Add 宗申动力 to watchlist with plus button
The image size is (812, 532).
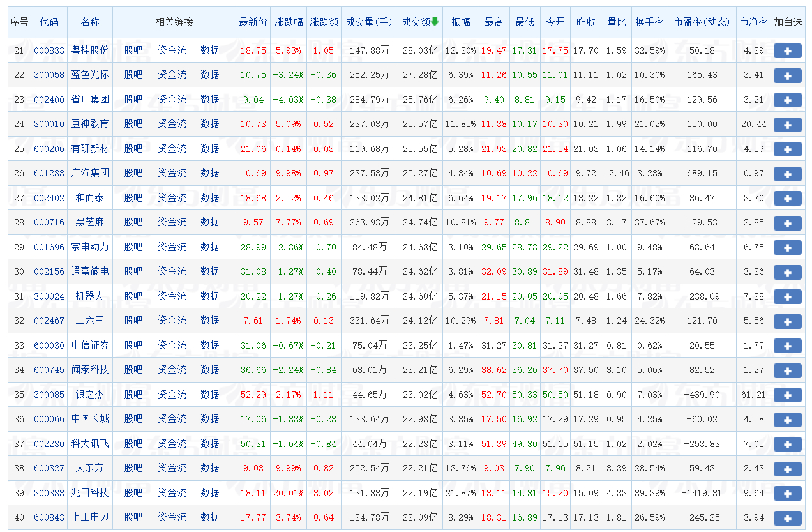coord(787,248)
